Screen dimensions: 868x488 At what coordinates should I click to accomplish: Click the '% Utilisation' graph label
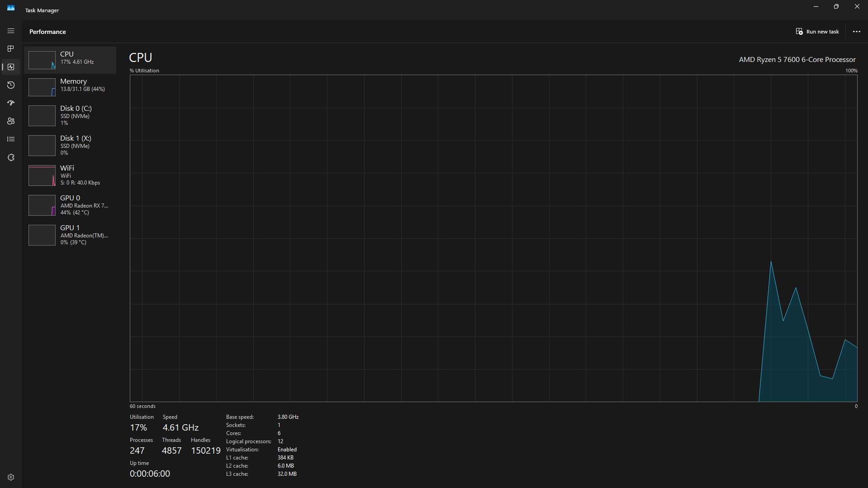click(144, 71)
